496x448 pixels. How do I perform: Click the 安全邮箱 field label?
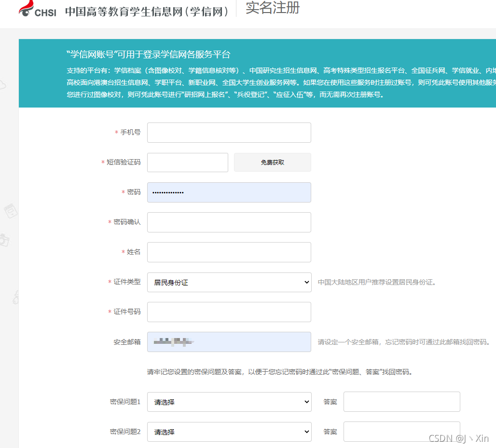(127, 342)
